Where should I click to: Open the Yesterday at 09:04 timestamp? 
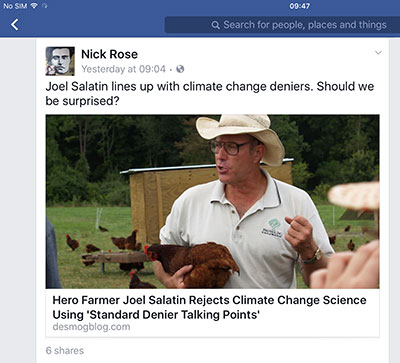pos(123,69)
